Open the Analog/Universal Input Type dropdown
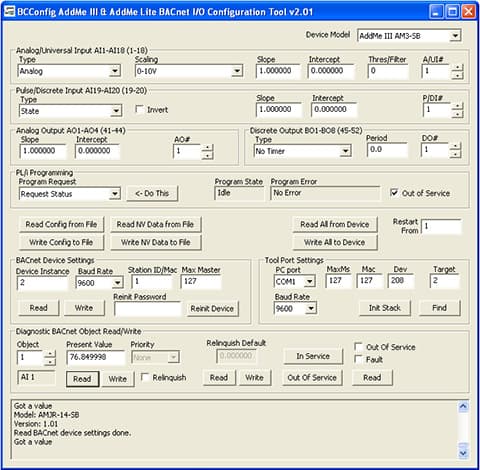Image resolution: width=480 pixels, height=470 pixels. coord(115,71)
